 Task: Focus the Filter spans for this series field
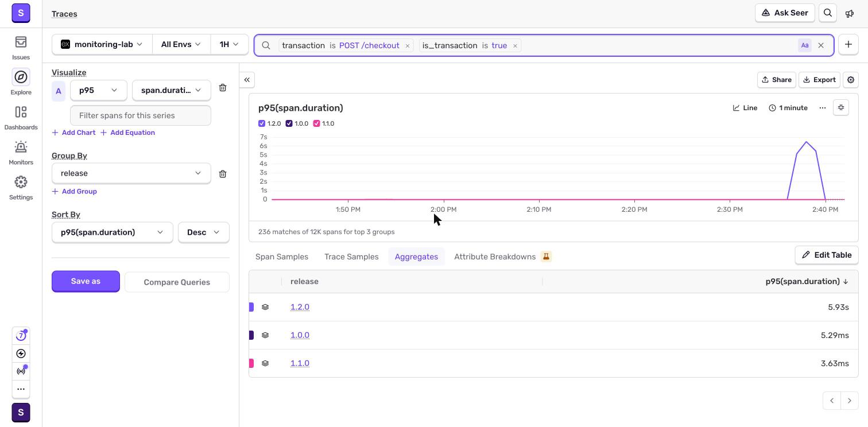point(141,115)
